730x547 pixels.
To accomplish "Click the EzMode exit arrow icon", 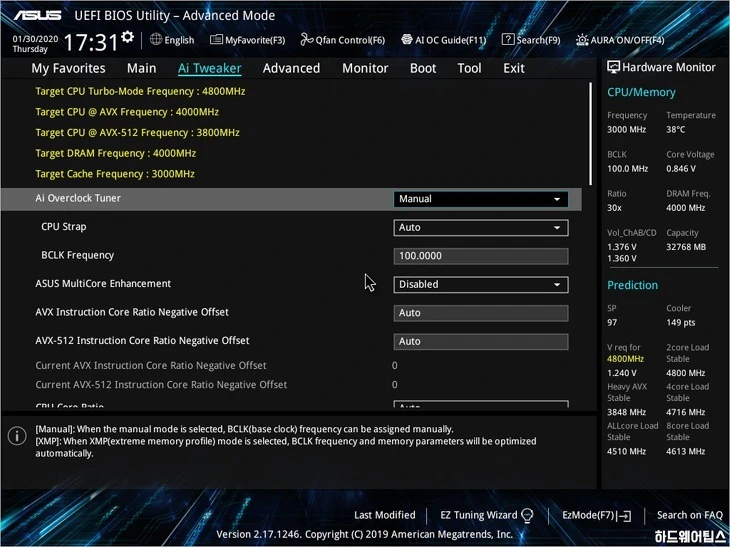I will tap(624, 515).
